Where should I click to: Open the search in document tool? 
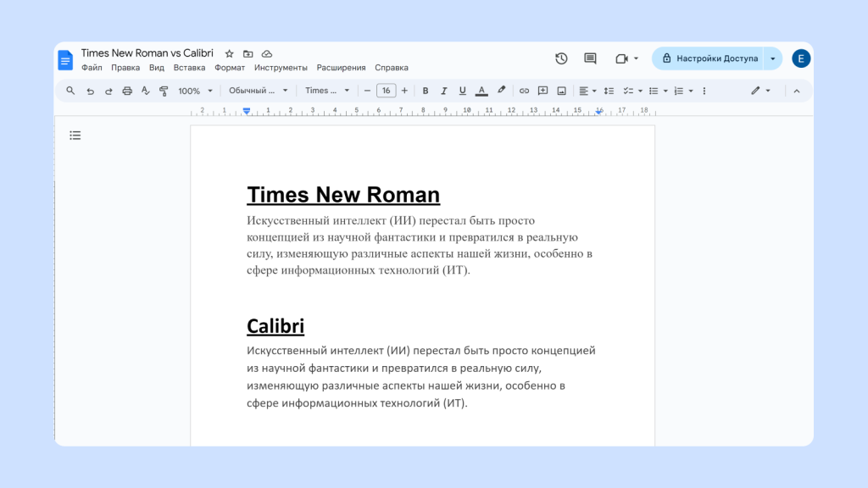click(70, 90)
